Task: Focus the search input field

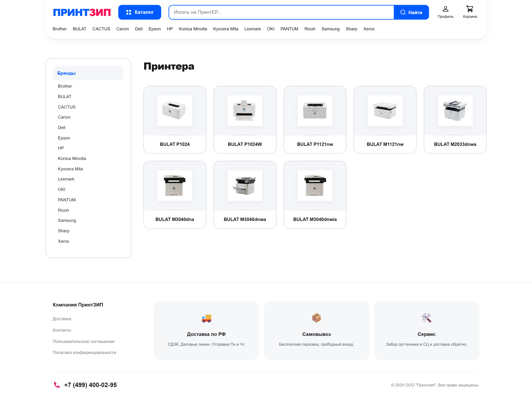Action: click(x=281, y=12)
